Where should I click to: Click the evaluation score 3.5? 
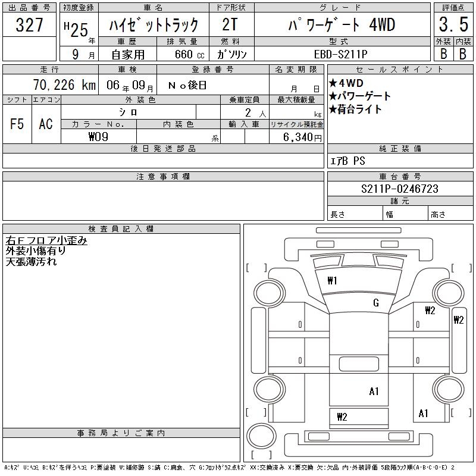(x=453, y=24)
